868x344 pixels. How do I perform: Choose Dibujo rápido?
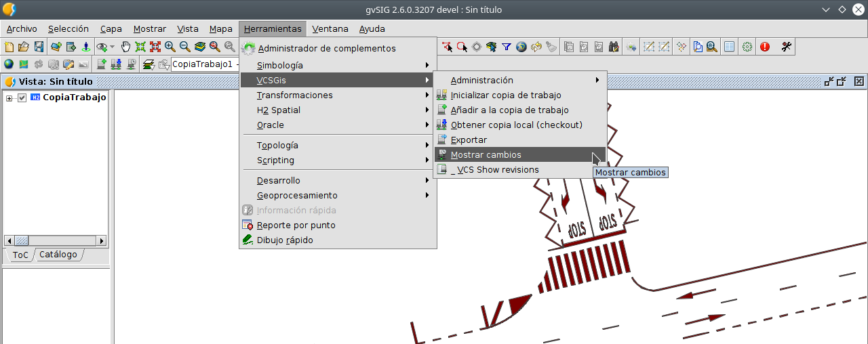point(338,240)
